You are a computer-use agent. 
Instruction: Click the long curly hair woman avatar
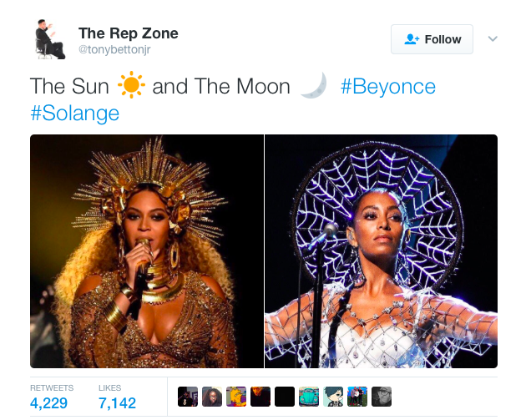(x=212, y=397)
